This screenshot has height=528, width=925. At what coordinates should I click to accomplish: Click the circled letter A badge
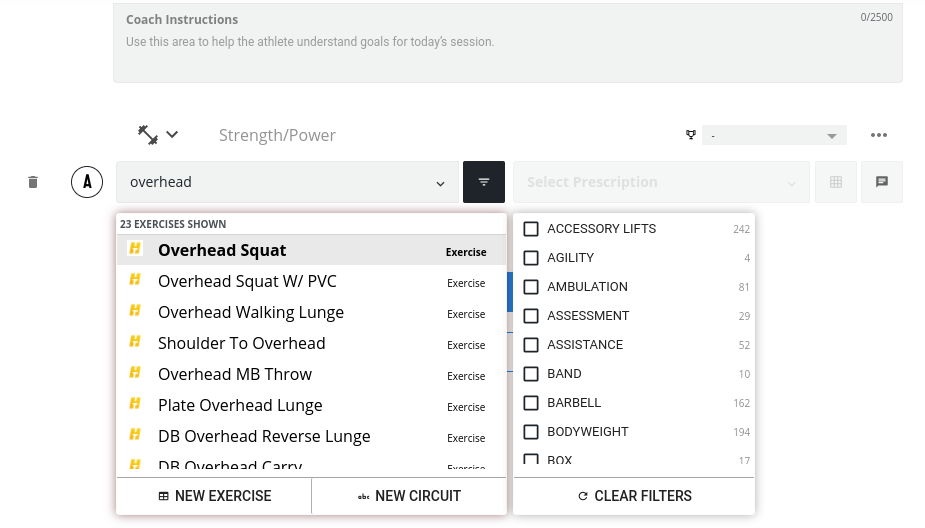click(88, 182)
